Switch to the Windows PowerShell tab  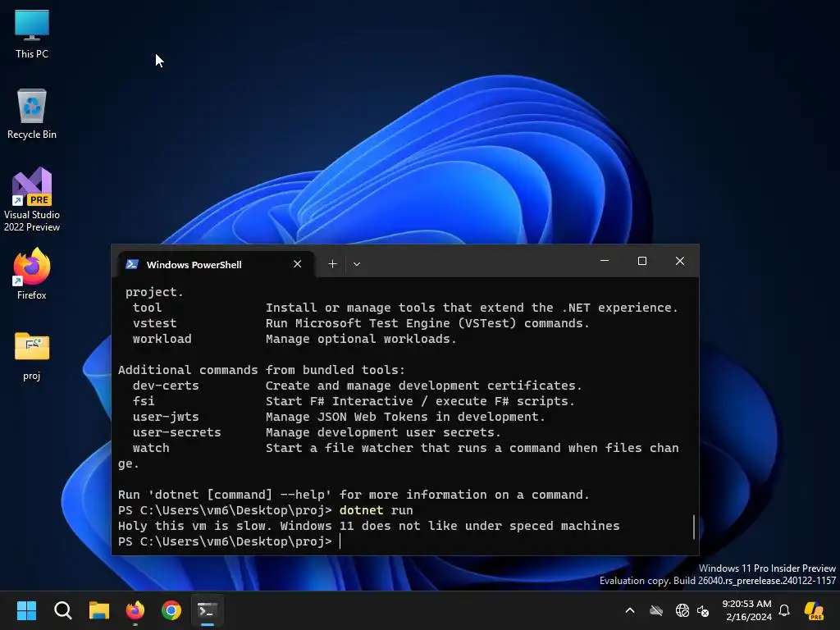[216, 264]
